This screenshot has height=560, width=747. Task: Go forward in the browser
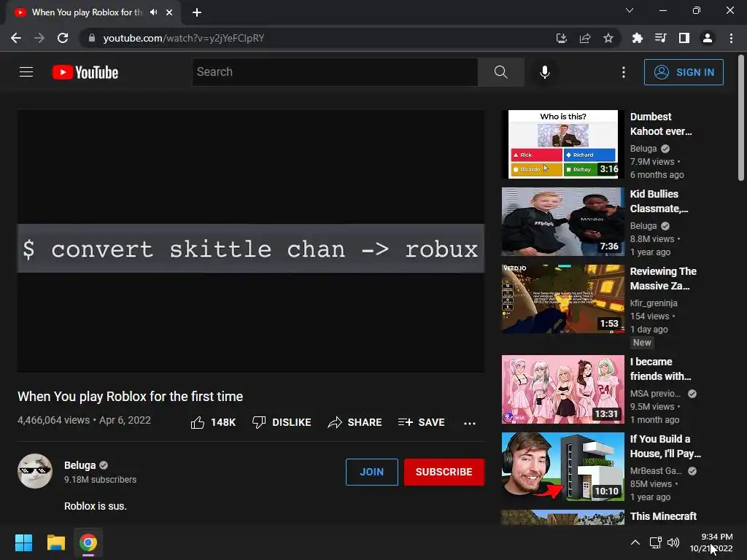click(39, 38)
